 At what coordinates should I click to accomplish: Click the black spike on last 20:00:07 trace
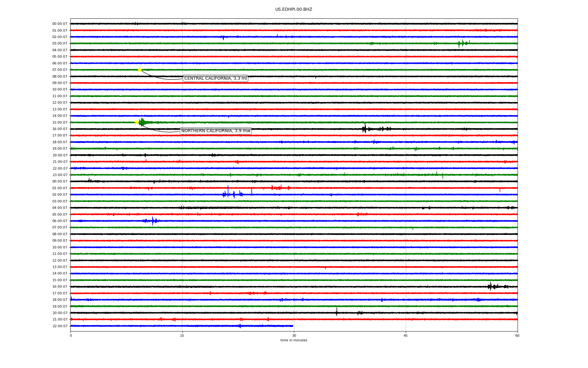point(337,312)
